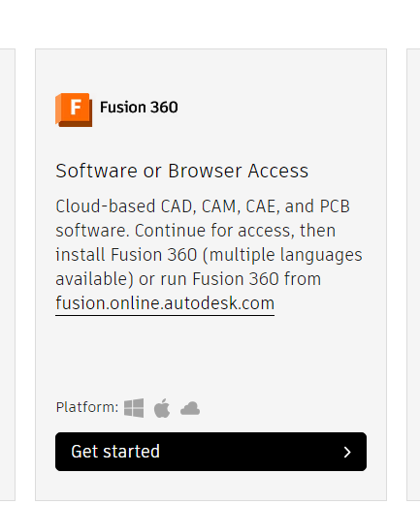
Task: Click the Get started button
Action: 210,452
